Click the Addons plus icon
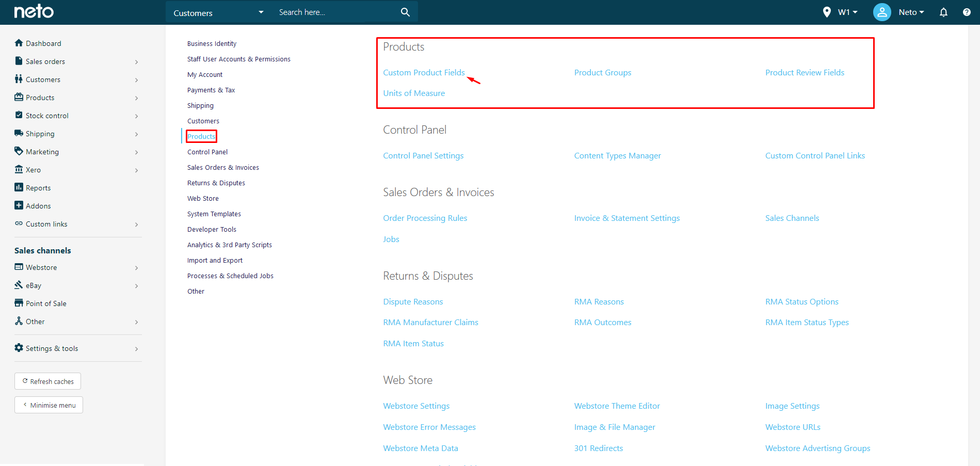Image resolution: width=980 pixels, height=466 pixels. pyautogui.click(x=19, y=205)
